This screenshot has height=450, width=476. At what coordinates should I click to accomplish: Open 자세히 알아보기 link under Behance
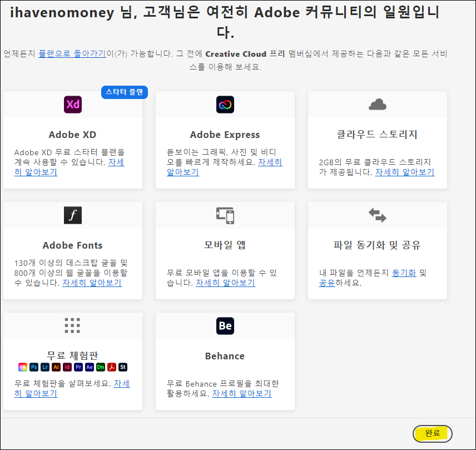[x=241, y=393]
